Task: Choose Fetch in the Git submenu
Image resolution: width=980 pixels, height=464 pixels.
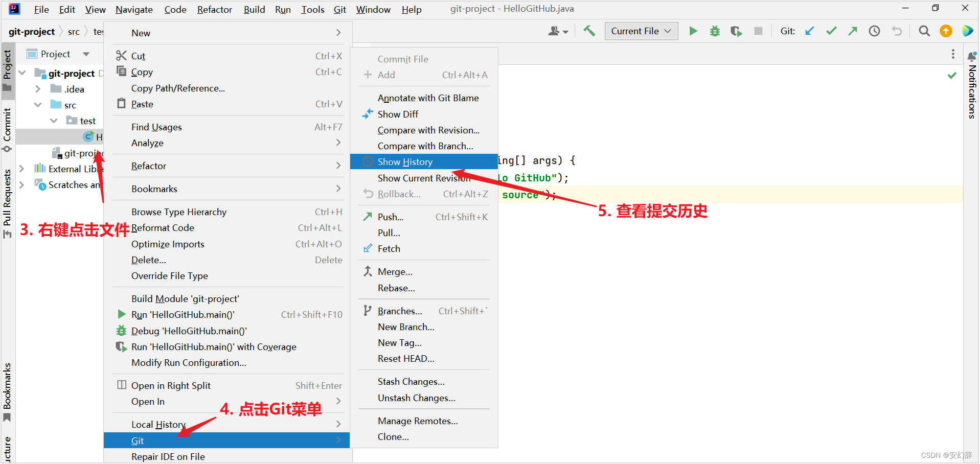Action: 424,248
